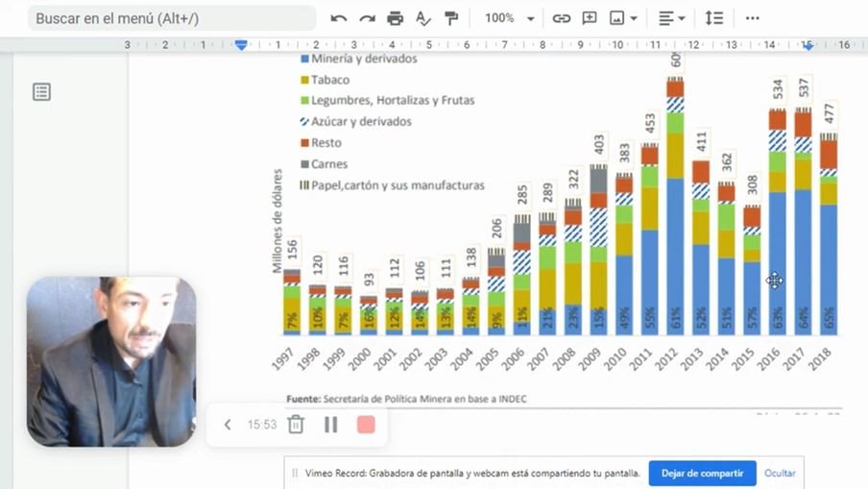Image resolution: width=868 pixels, height=489 pixels.
Task: Click the Dejar de compartir button
Action: pyautogui.click(x=702, y=473)
